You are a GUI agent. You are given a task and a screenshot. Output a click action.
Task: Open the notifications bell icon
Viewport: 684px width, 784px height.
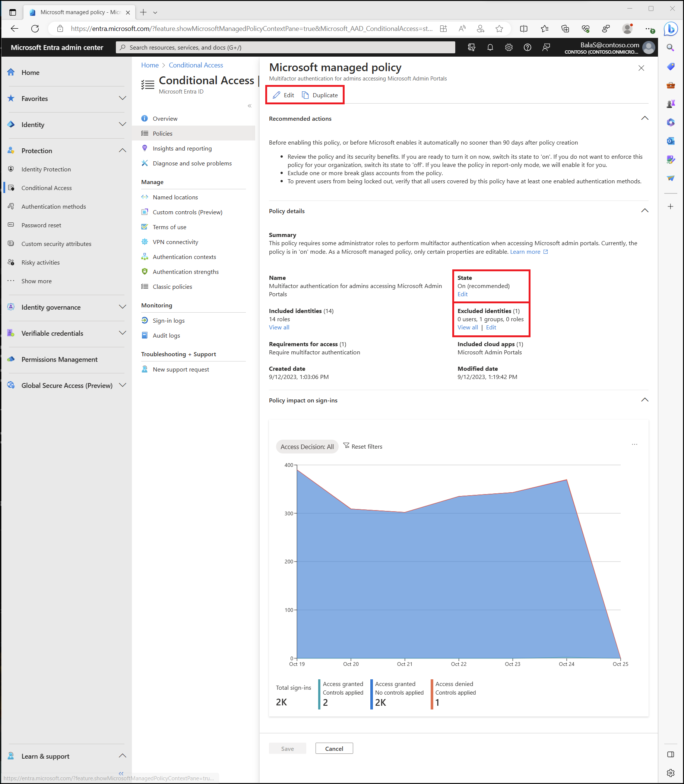490,47
